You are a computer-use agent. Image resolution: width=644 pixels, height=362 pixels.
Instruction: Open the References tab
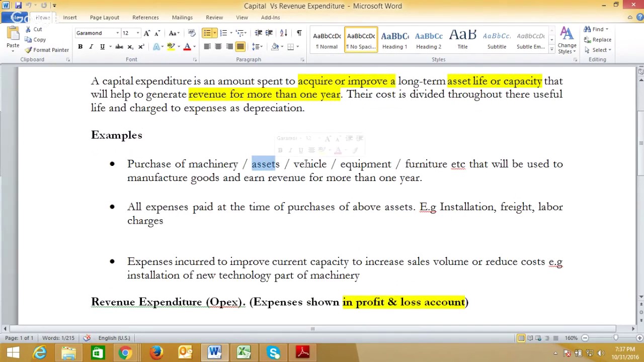(x=145, y=18)
